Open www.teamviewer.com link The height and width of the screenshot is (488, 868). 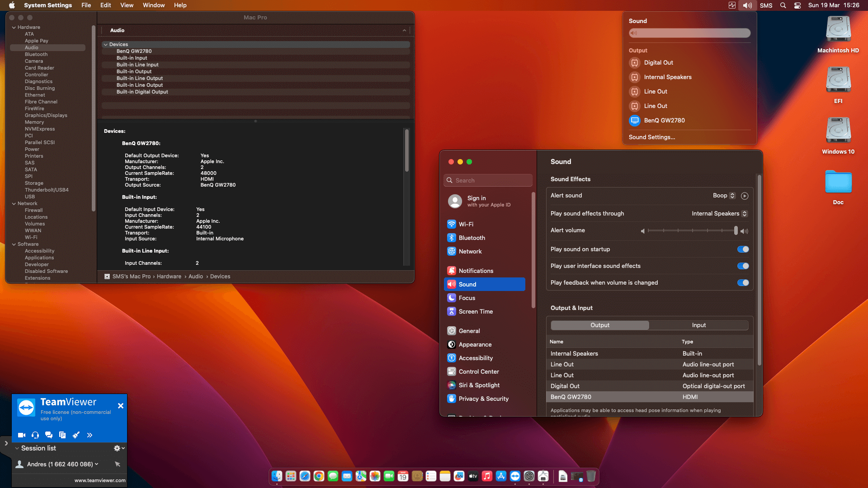[100, 480]
